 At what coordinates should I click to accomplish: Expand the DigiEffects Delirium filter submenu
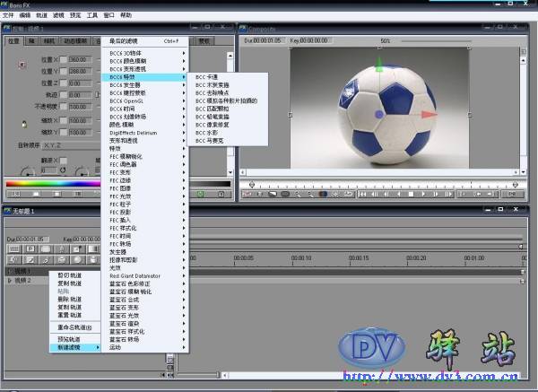(144, 133)
